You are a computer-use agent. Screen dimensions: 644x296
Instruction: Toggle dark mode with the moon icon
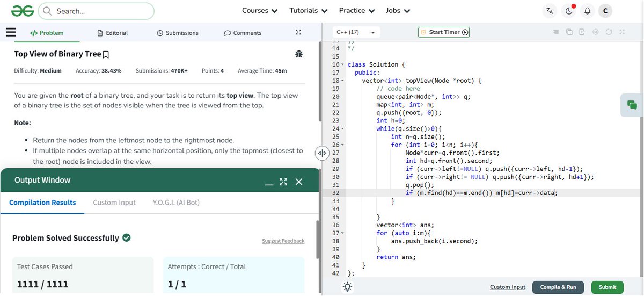pos(568,11)
